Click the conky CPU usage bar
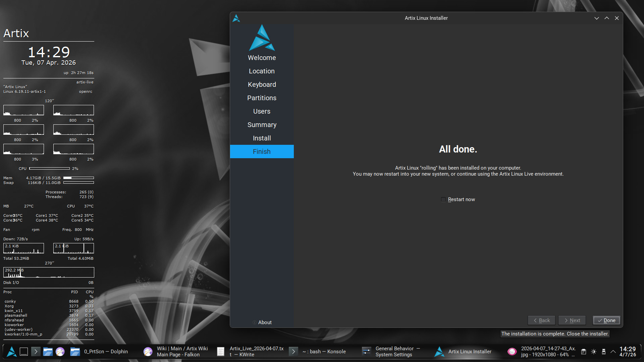The width and height of the screenshot is (644, 362). point(50,169)
